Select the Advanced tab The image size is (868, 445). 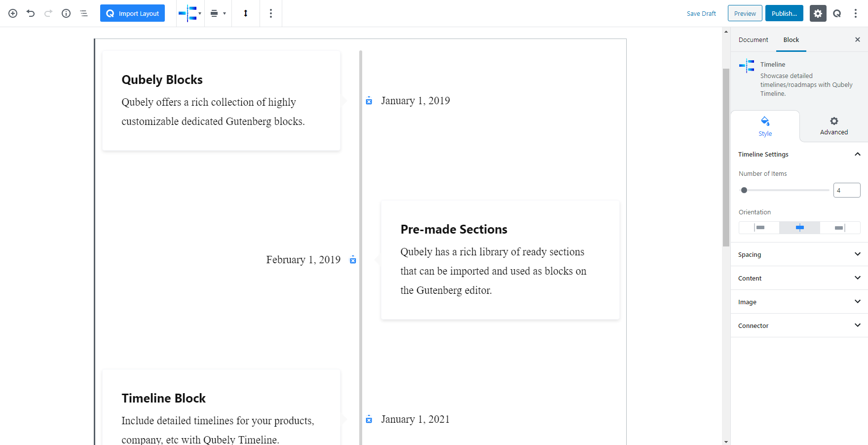coord(834,126)
